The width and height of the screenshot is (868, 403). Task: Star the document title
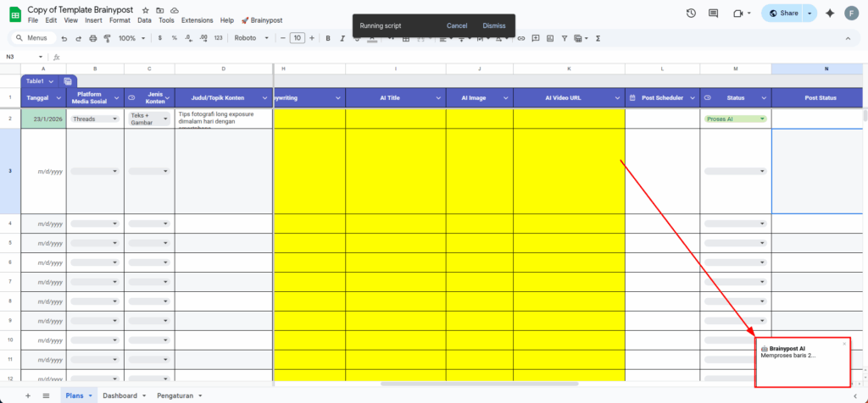pos(146,9)
